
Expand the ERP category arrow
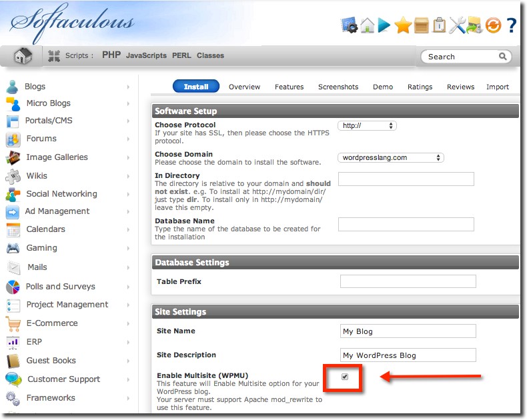click(x=128, y=343)
